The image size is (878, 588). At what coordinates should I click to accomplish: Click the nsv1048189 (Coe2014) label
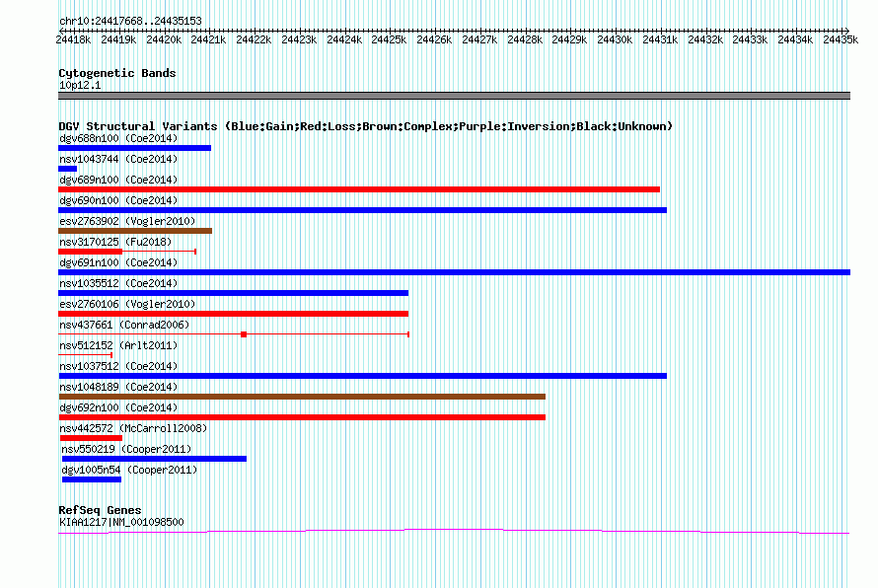click(x=118, y=387)
